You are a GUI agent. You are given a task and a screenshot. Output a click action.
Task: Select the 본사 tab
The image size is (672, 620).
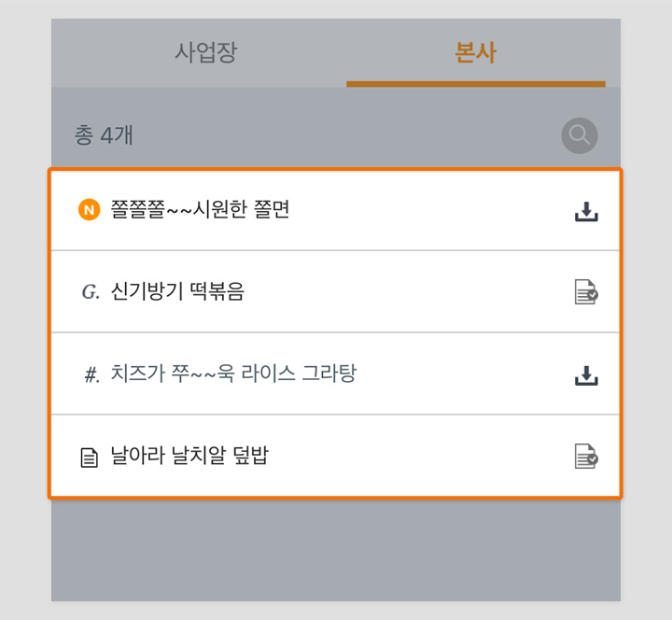476,52
